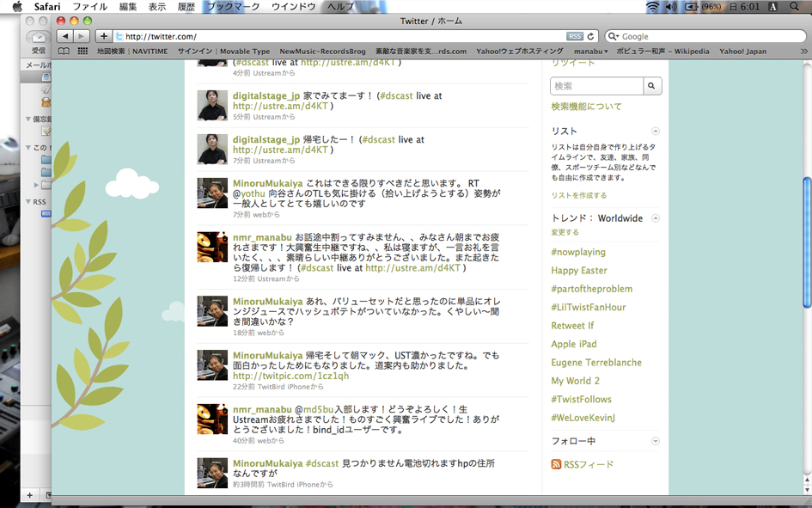Image resolution: width=812 pixels, height=508 pixels.
Task: Add a bookmark with the plus button
Action: point(104,36)
